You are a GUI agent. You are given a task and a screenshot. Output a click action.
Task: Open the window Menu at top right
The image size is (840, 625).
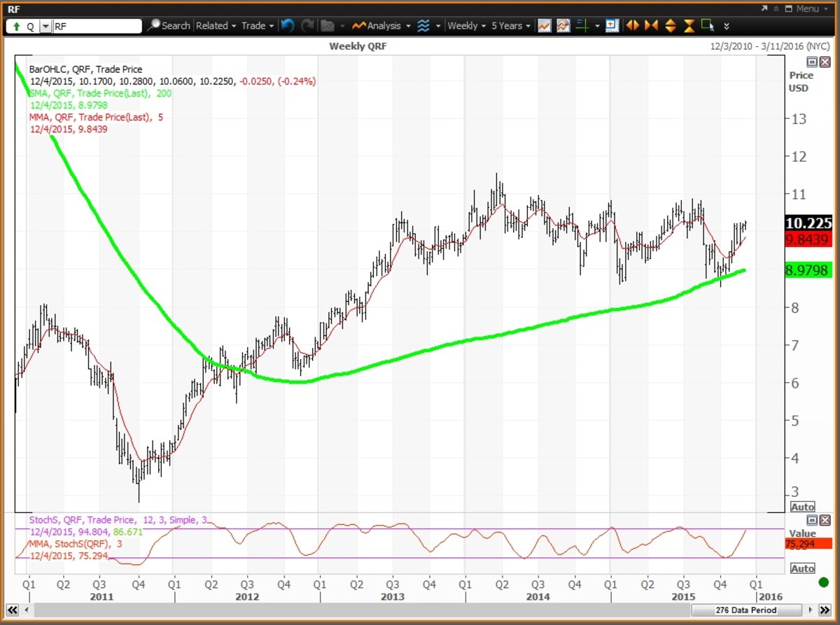click(x=801, y=8)
